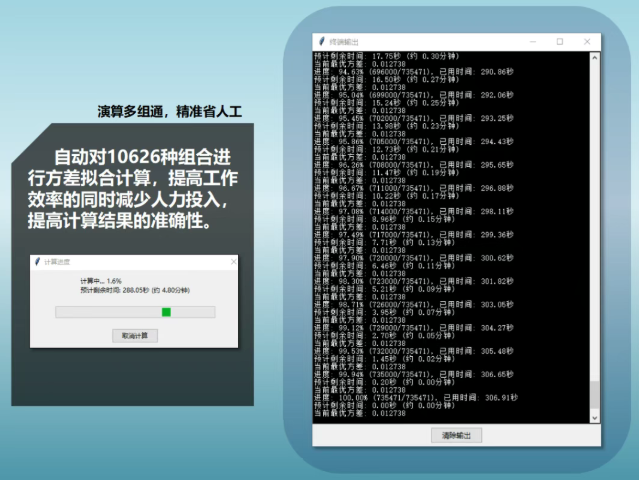Screen dimensions: 639x480
Task: Click the 终端输出 window title text
Action: click(347, 41)
